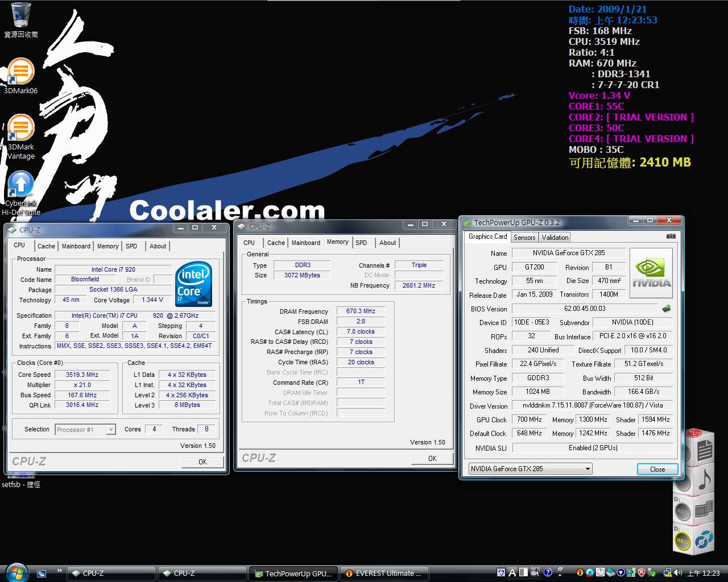
Task: Click Close button in GPU-Z
Action: pyautogui.click(x=657, y=469)
